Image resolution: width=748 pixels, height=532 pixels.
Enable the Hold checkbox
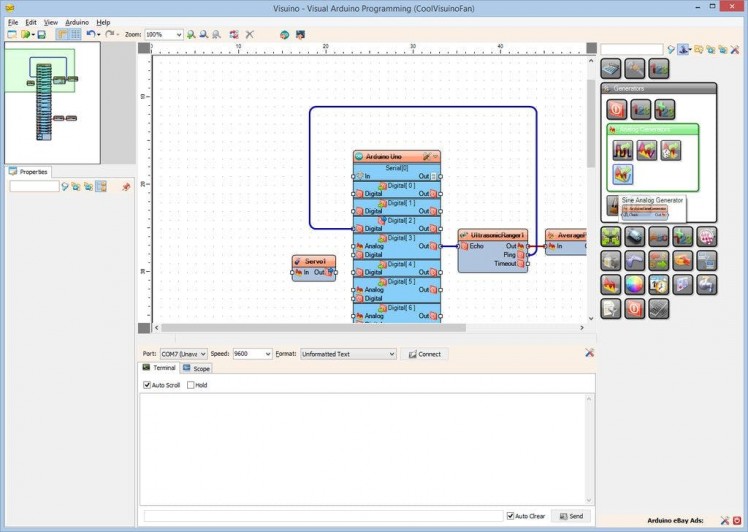coord(189,385)
